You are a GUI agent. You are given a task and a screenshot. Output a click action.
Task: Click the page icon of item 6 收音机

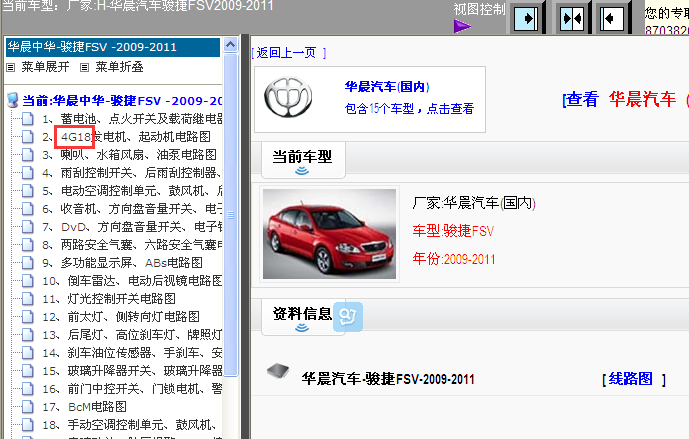28,209
